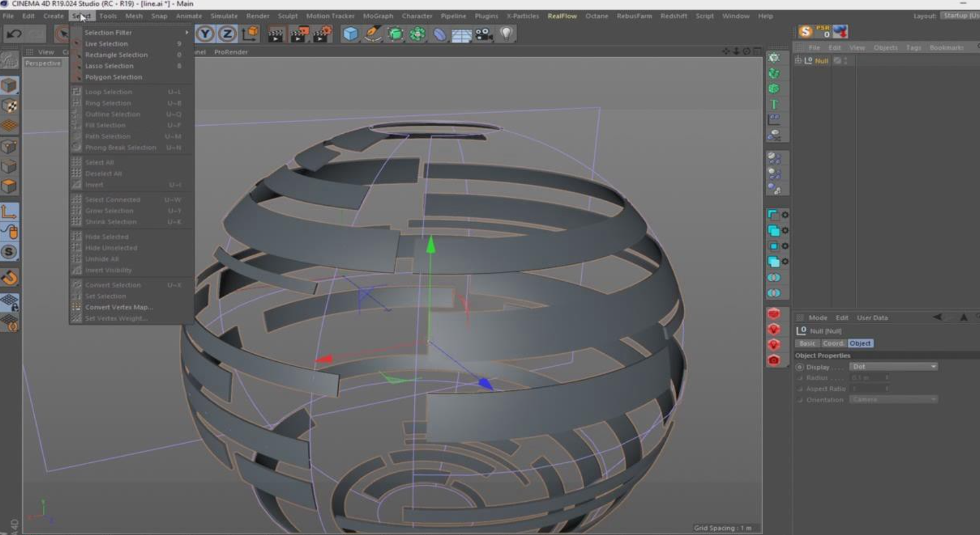Image resolution: width=980 pixels, height=535 pixels.
Task: Click the green Array modeling icon
Action: 418,34
